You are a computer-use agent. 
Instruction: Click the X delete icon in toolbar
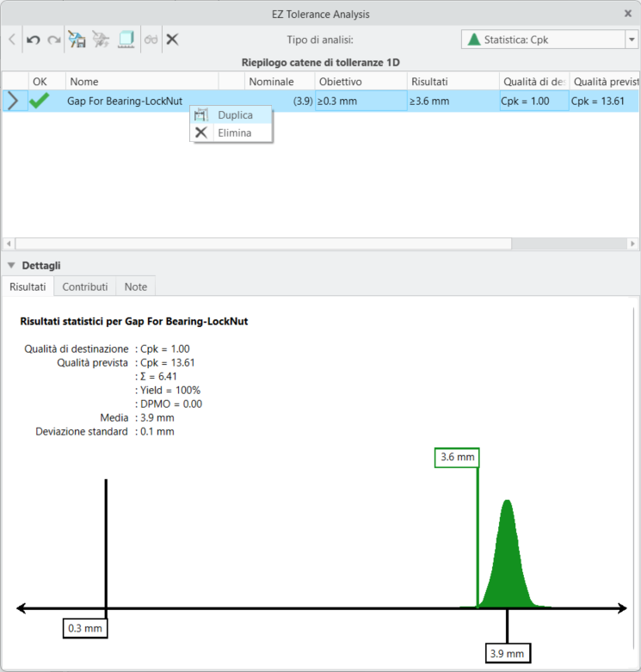[x=172, y=40]
